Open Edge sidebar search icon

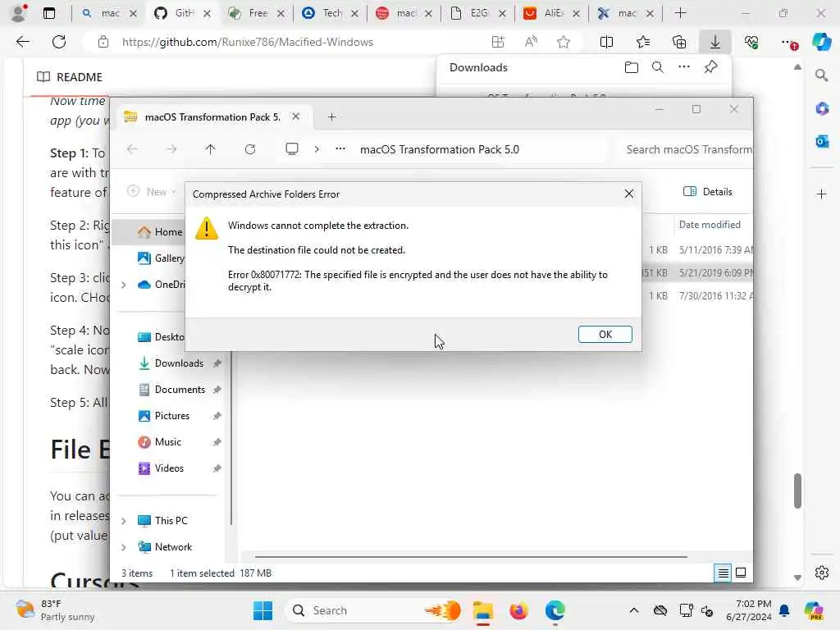pos(822,75)
